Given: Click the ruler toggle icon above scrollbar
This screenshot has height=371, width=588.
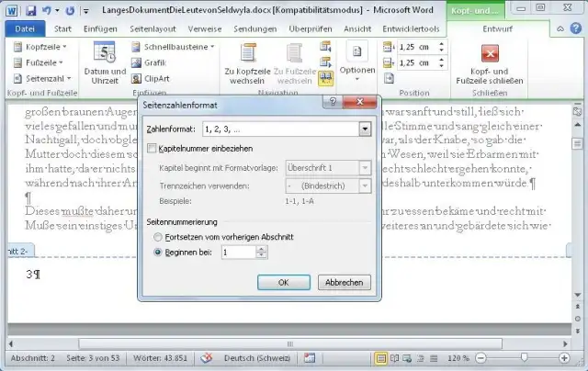Looking at the screenshot, I should click(577, 111).
